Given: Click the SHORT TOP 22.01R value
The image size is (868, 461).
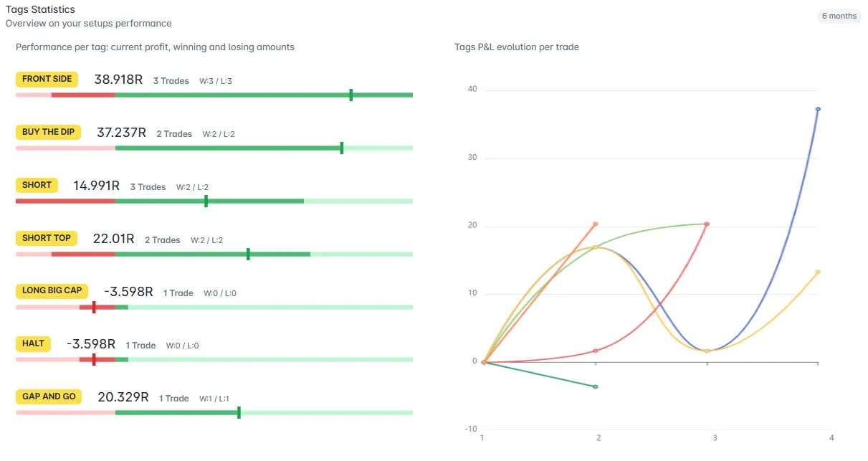Looking at the screenshot, I should pos(113,239).
